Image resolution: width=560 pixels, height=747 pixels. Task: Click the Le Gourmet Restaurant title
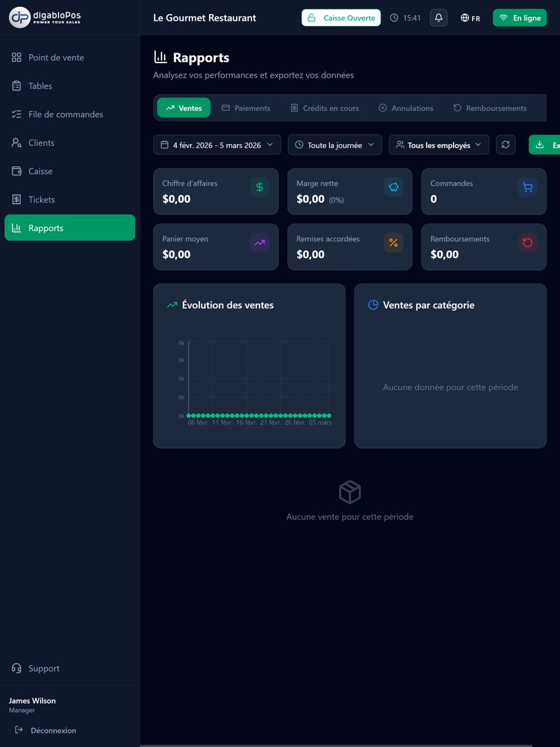point(204,18)
